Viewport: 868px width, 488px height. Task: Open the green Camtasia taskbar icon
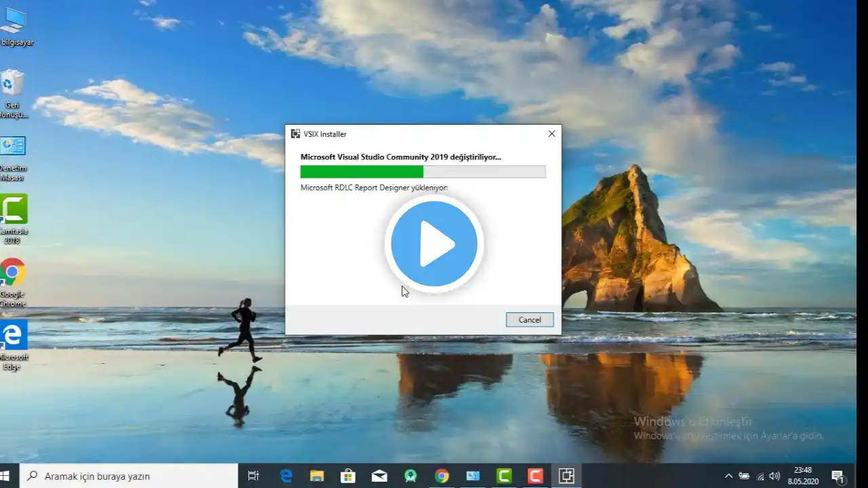pos(504,476)
